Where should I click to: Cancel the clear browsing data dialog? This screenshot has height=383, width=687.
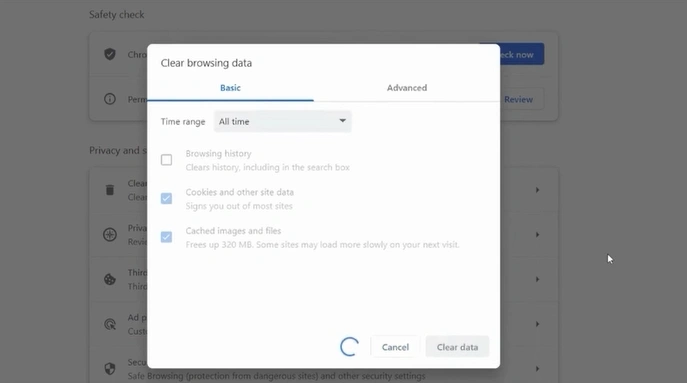[395, 347]
